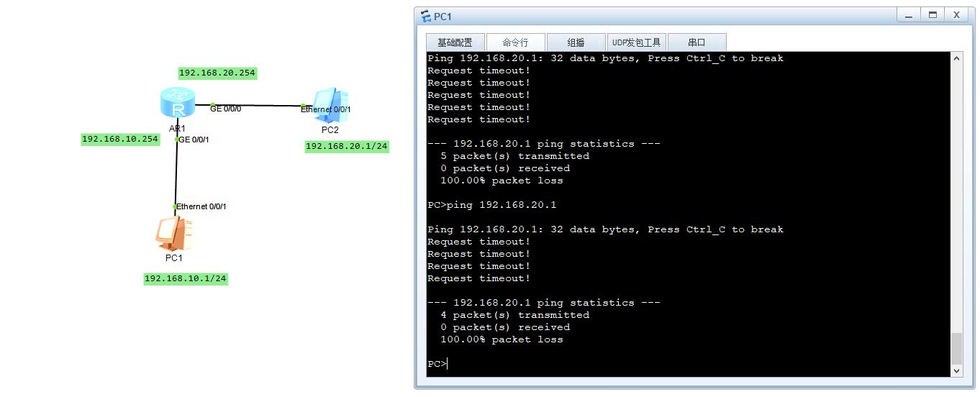Click the 'PC>ping 192.168.20.1' command line
This screenshot has height=397, width=980.
pyautogui.click(x=492, y=205)
